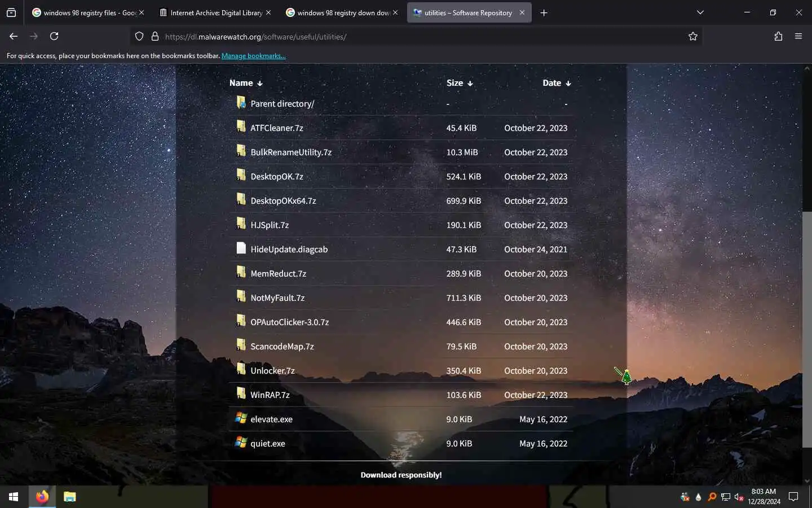This screenshot has height=508, width=812.
Task: Click the 711.3 KiB size value
Action: coord(464,298)
